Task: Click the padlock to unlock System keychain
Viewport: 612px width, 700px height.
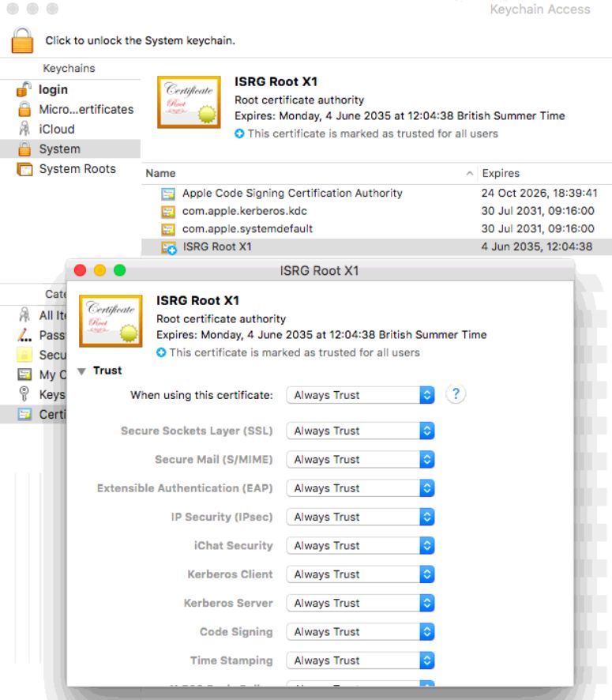Action: pos(22,40)
